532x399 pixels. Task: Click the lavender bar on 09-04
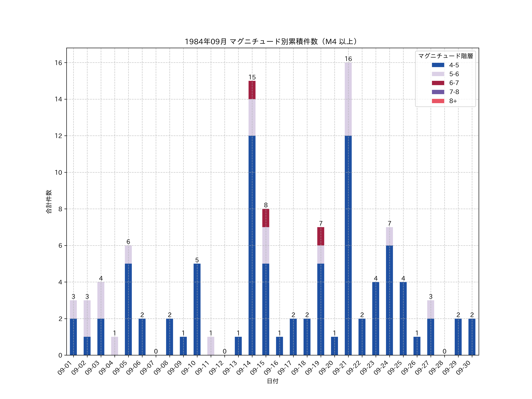[115, 346]
